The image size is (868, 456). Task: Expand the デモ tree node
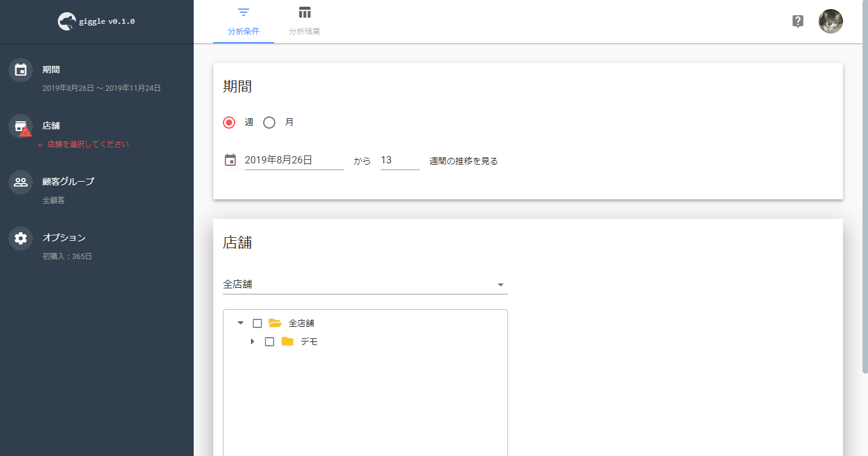click(252, 341)
